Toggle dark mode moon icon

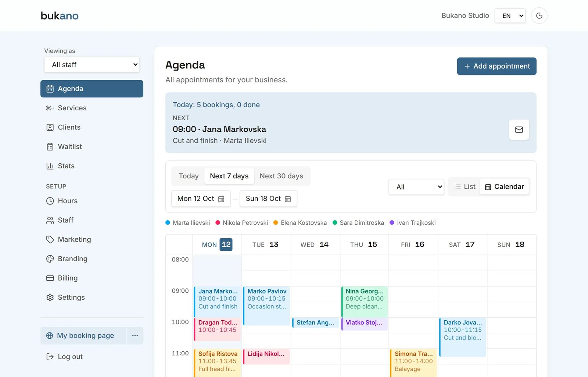coord(539,16)
